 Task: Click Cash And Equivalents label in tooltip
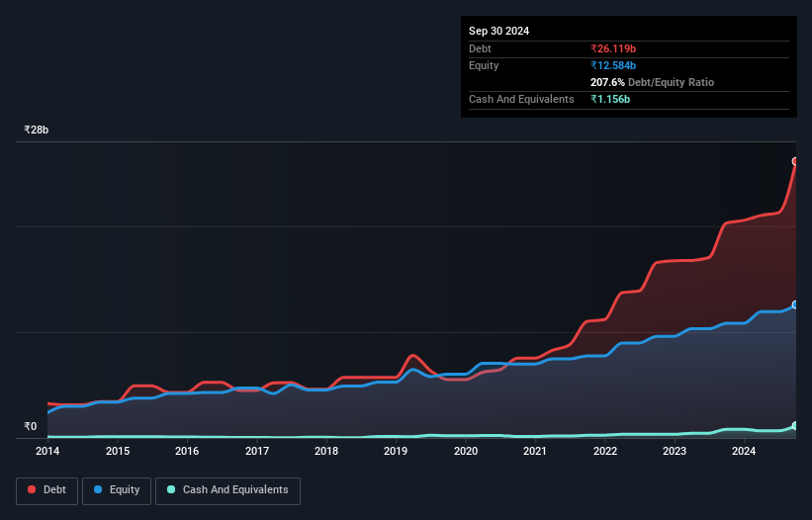click(521, 99)
